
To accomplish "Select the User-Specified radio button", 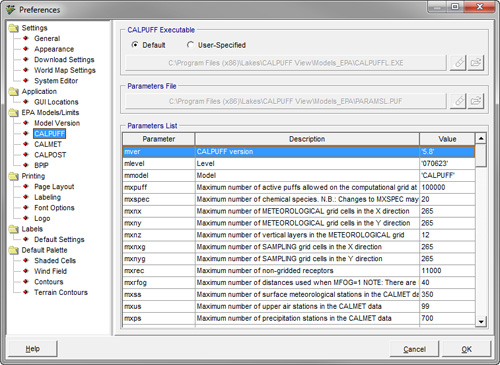I will click(190, 45).
